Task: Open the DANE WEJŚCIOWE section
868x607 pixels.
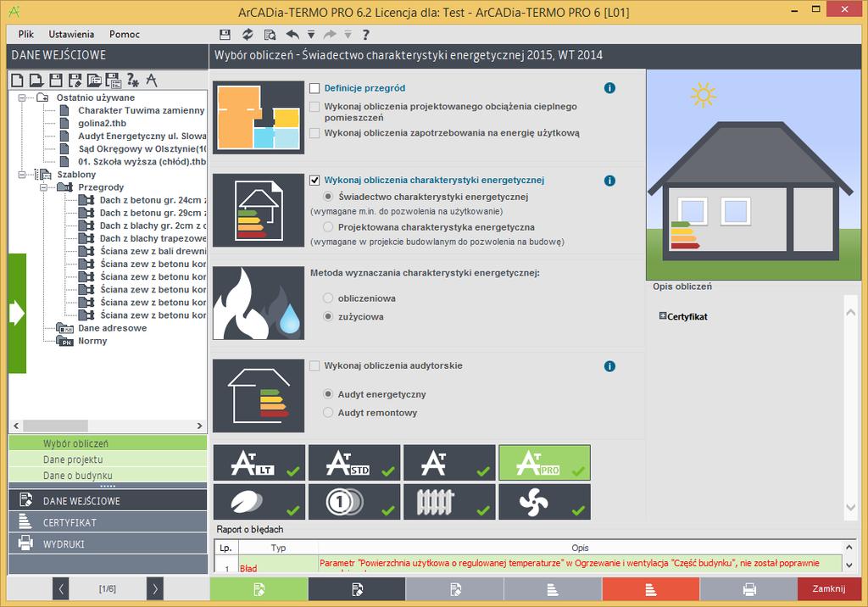Action: point(108,501)
